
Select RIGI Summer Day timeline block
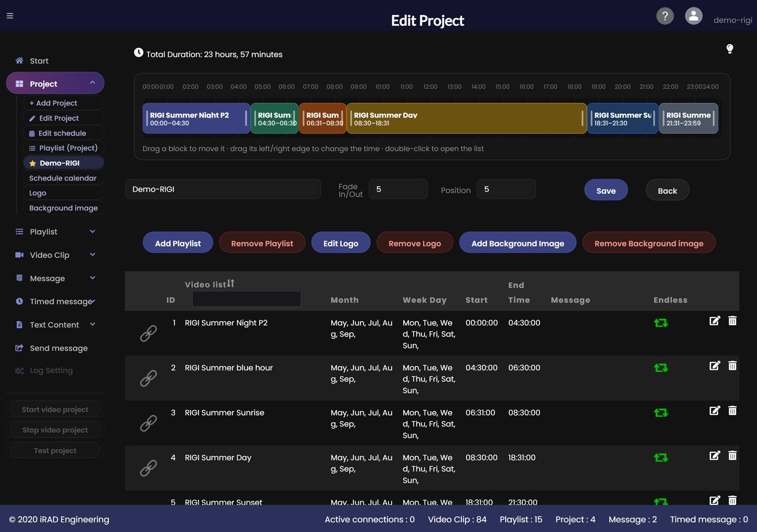[x=467, y=118]
